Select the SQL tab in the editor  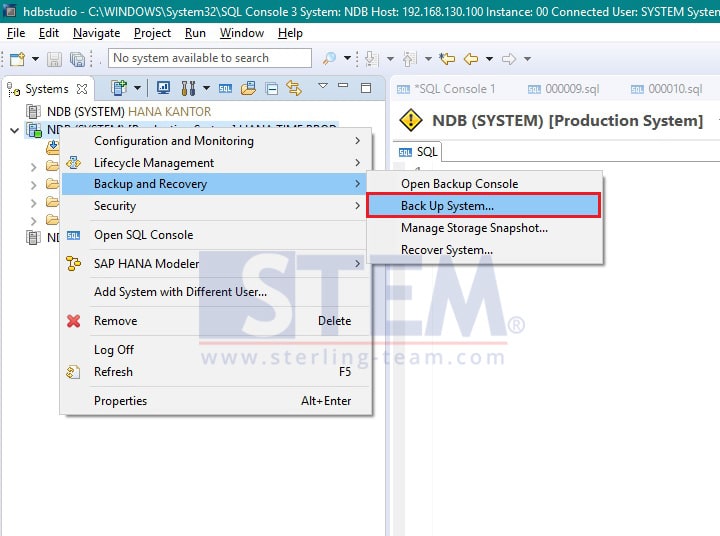(x=418, y=152)
